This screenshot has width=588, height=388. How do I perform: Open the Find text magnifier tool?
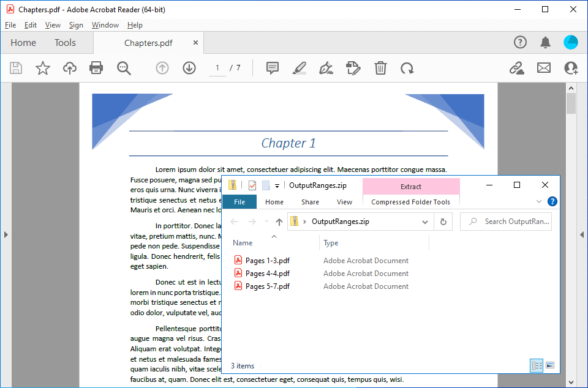pyautogui.click(x=124, y=68)
